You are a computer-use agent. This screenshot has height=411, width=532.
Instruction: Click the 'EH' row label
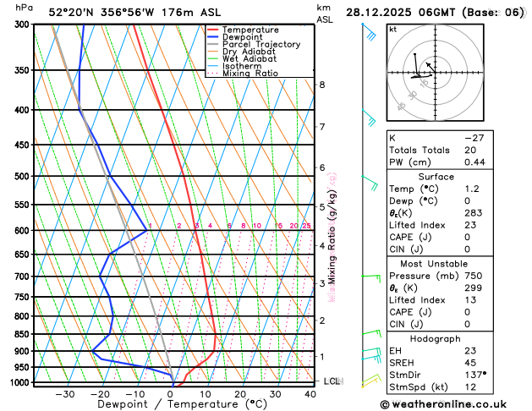tap(395, 351)
